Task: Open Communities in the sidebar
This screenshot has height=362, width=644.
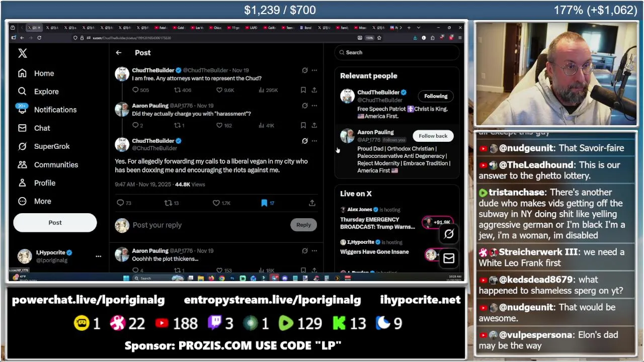Action: (x=48, y=165)
